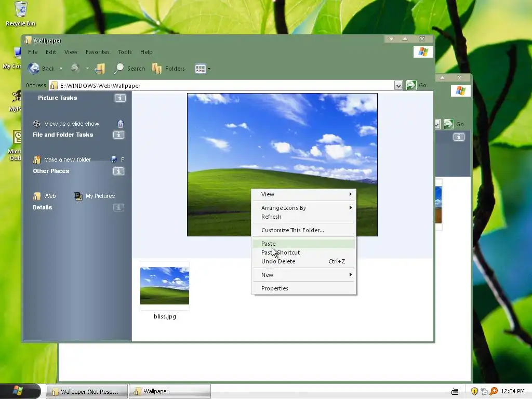532x399 pixels.
Task: Open the File menu
Action: pos(33,52)
